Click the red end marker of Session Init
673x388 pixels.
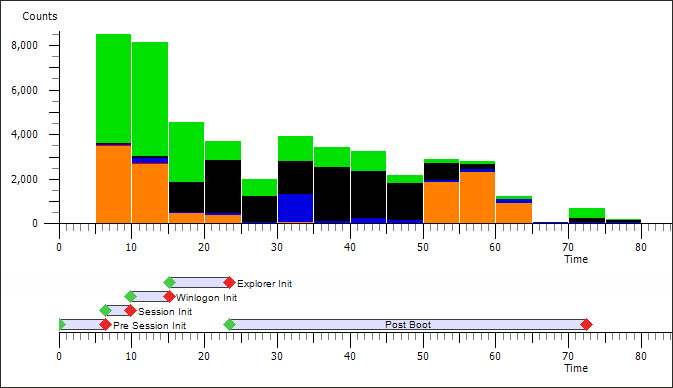point(130,310)
